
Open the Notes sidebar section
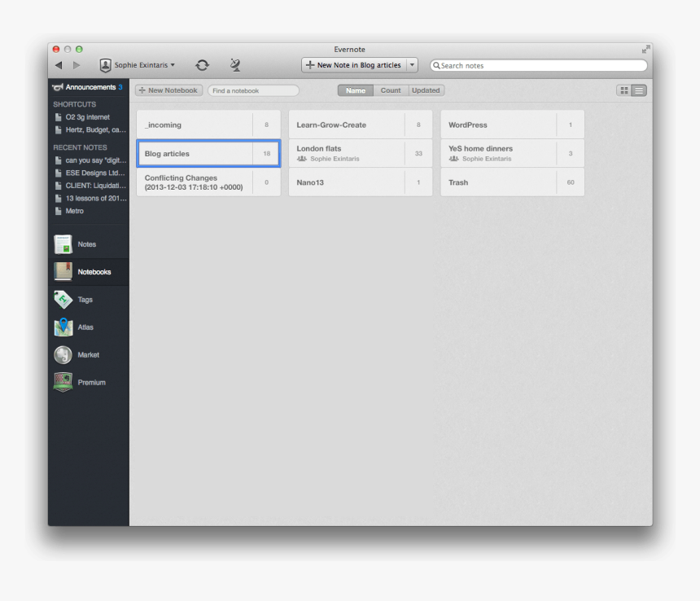(89, 244)
